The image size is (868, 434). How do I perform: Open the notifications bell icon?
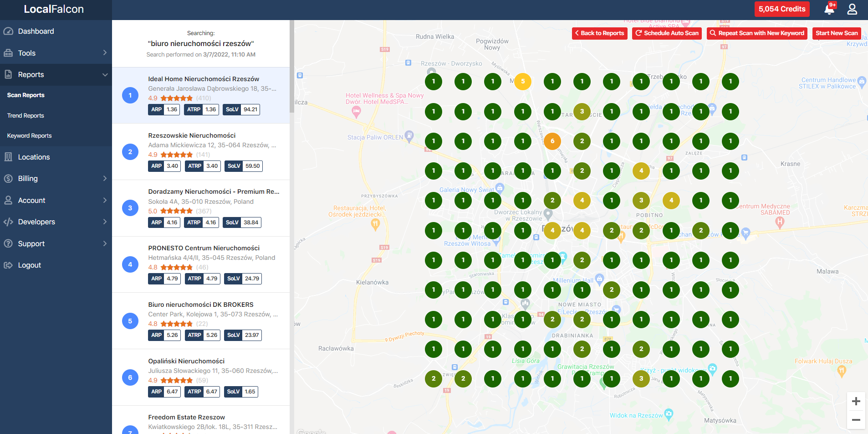coord(829,9)
